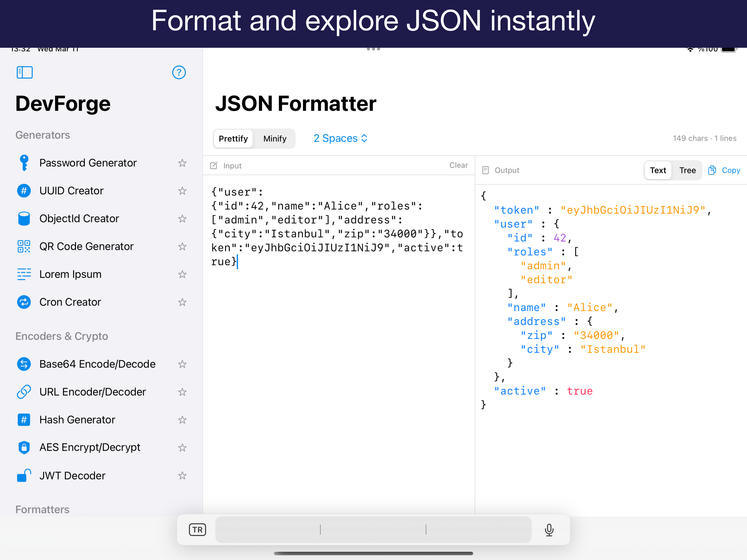Open Hash Generator tool

click(x=101, y=419)
